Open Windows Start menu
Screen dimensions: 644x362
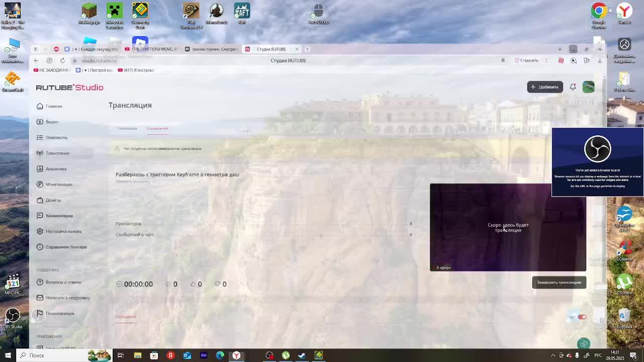(x=8, y=355)
